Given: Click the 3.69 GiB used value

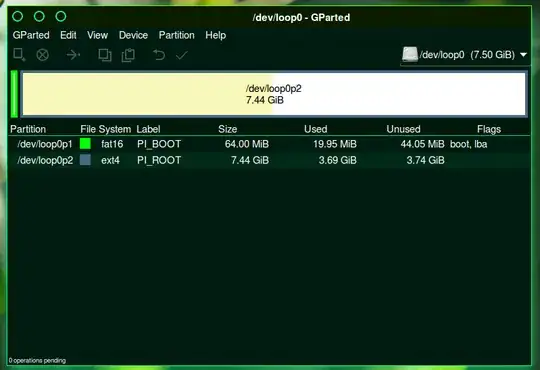Looking at the screenshot, I should click(338, 160).
